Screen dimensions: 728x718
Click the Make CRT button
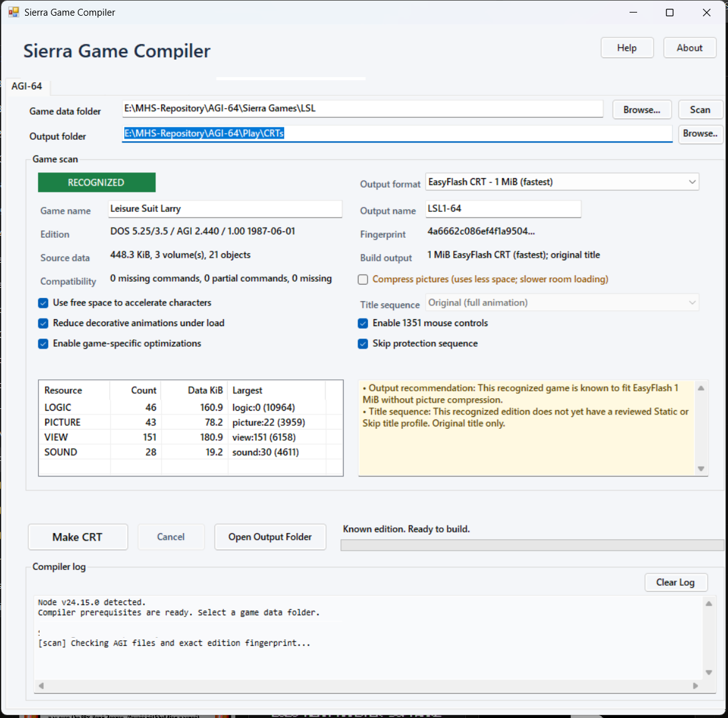(x=78, y=537)
